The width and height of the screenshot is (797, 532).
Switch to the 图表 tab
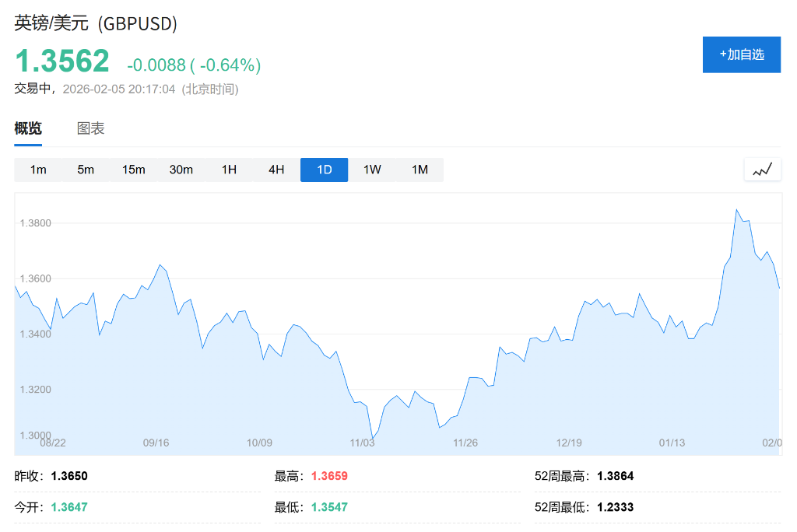point(90,129)
